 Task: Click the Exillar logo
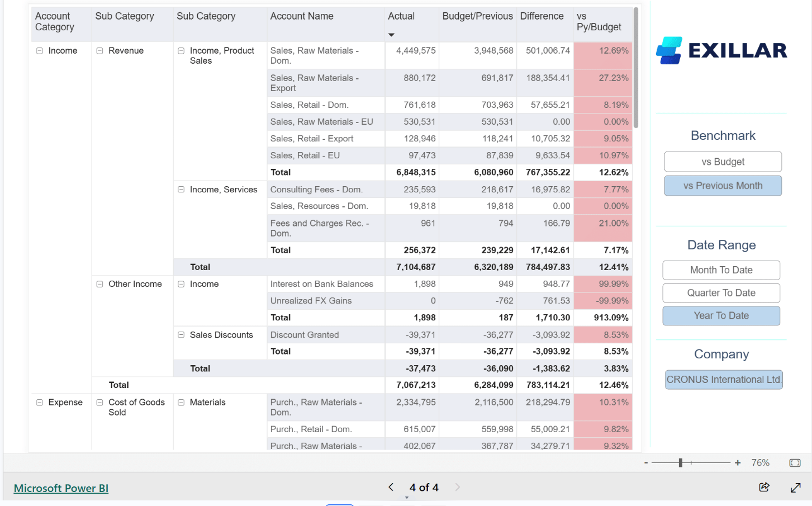coord(721,50)
